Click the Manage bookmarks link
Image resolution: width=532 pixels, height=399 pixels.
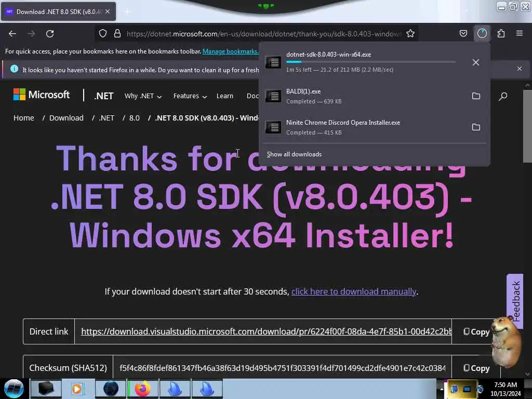(x=230, y=51)
